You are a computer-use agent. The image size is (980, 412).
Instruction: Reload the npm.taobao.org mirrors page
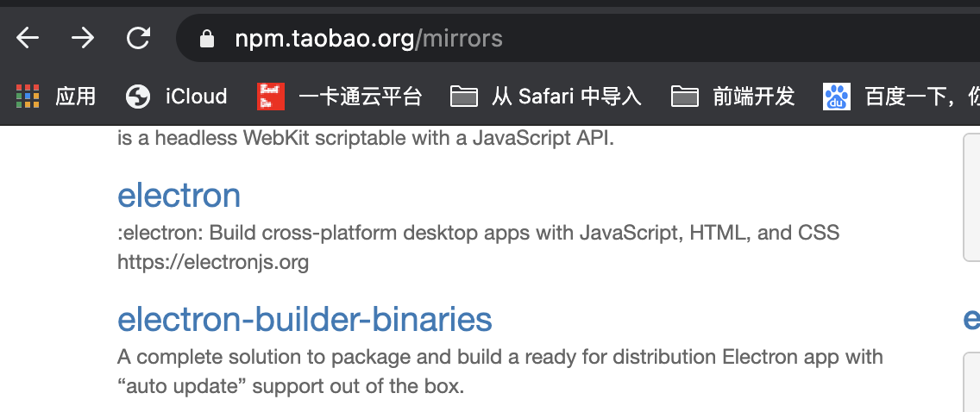coord(138,39)
